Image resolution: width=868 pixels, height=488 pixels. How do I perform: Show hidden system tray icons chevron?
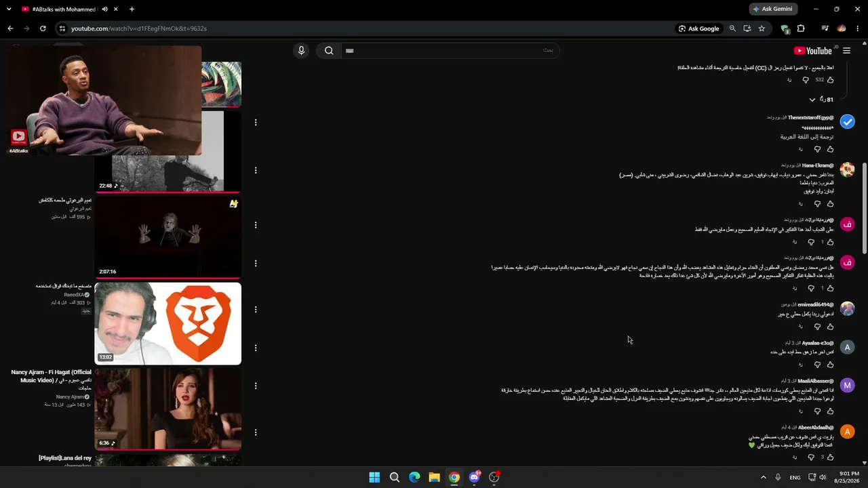(763, 477)
